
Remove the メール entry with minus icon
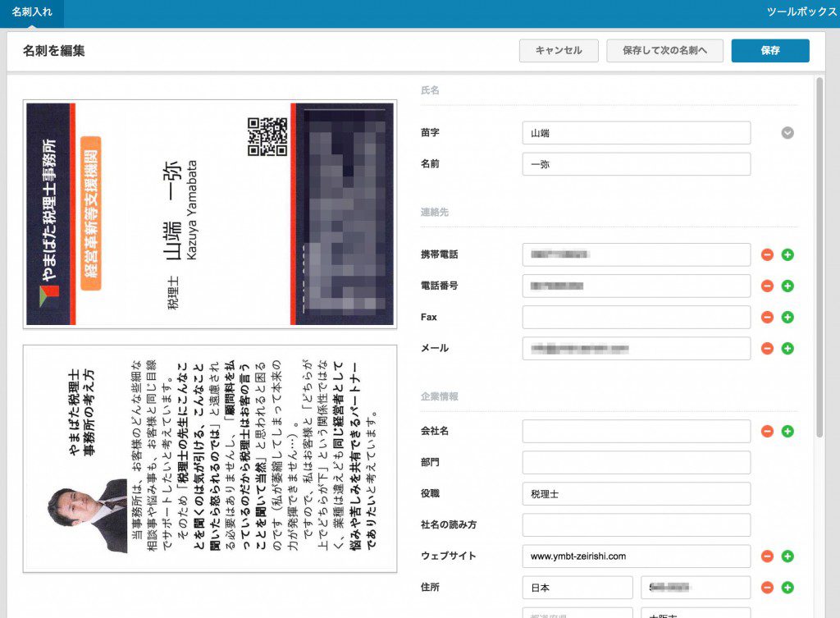[x=767, y=349]
